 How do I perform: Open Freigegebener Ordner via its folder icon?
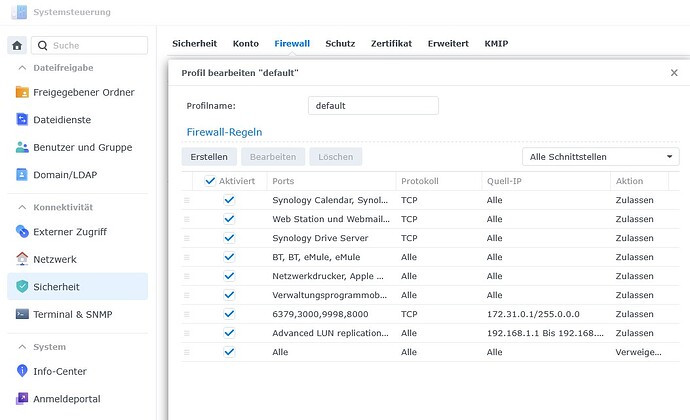[23, 92]
